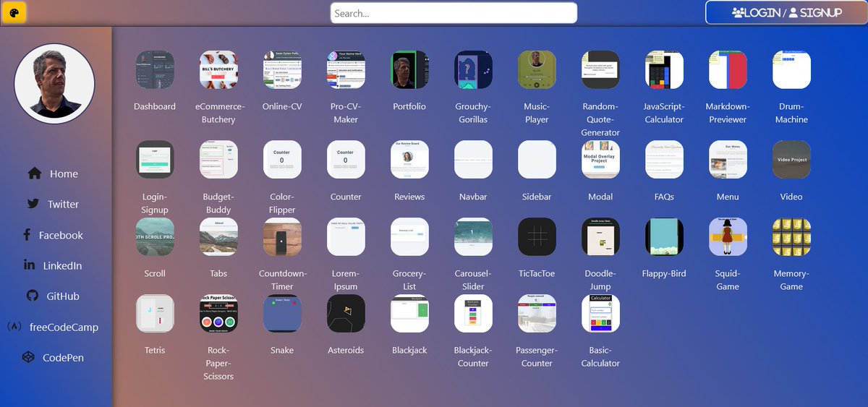Open the Drum-Machine icon
Image resolution: width=868 pixels, height=407 pixels.
[791, 69]
